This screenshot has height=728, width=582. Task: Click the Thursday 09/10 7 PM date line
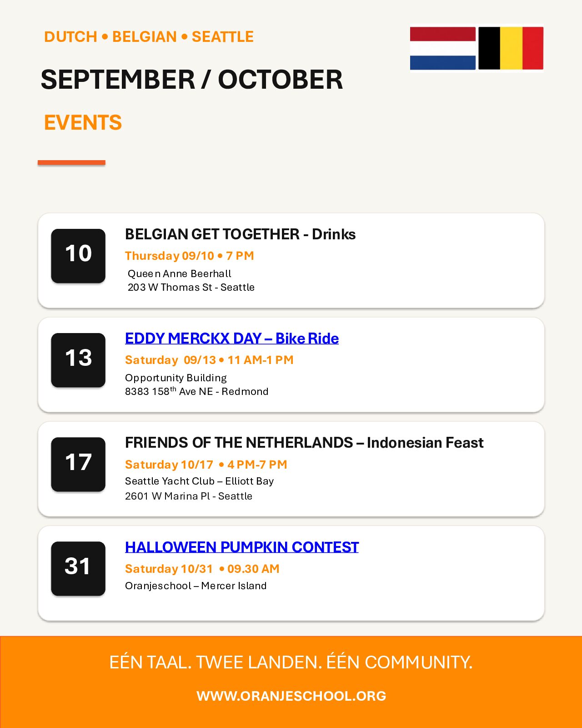coord(190,256)
